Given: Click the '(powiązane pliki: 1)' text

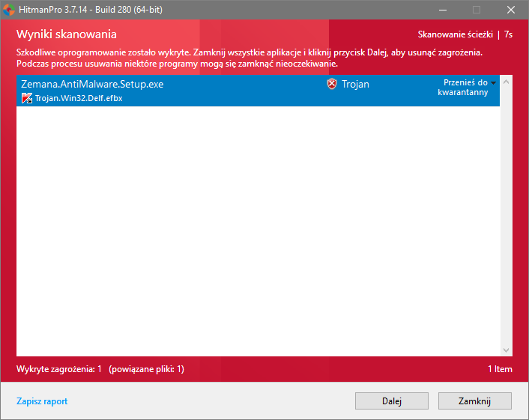Looking at the screenshot, I should 146,369.
